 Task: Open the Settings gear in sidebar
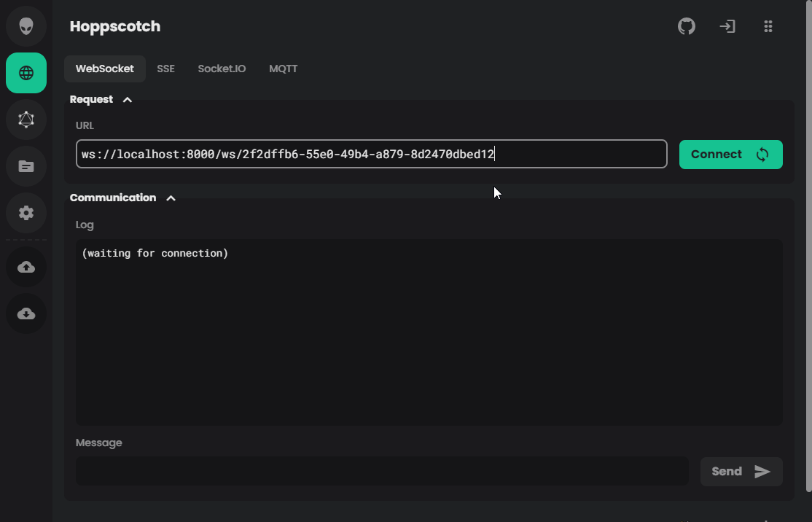[26, 213]
